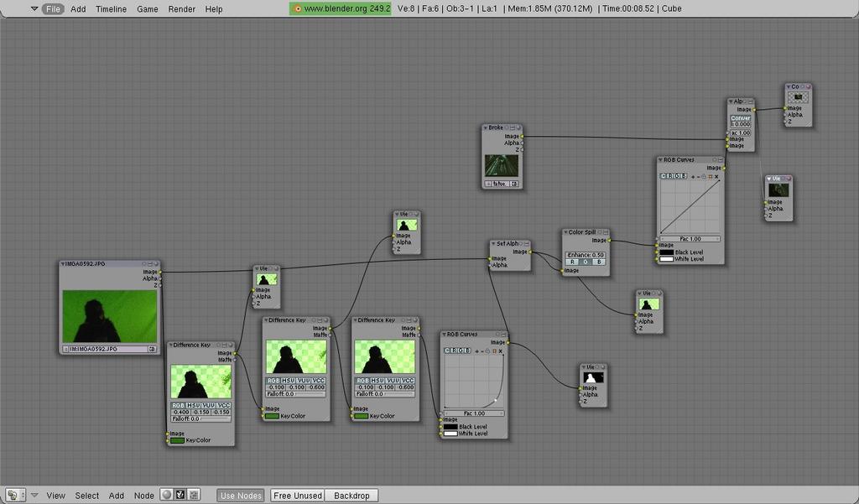The width and height of the screenshot is (859, 504).
Task: Adjust Falloff slider in first Difference Key node
Action: click(200, 419)
